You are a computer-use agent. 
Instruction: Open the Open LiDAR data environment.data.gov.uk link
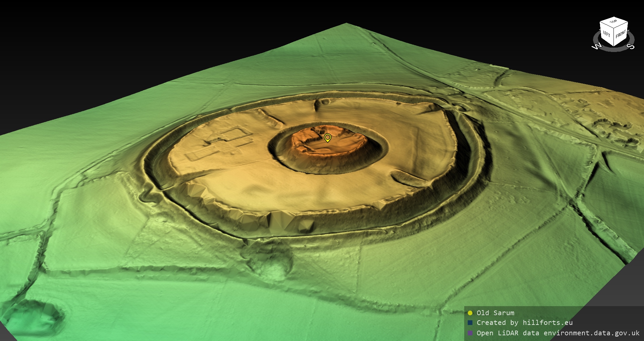[x=558, y=333]
